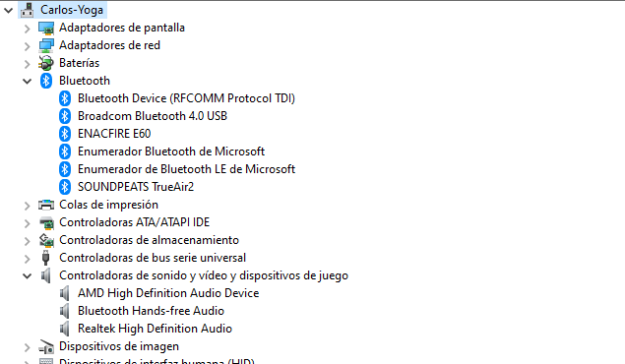This screenshot has height=364, width=625.
Task: Expand the Adaptadores de red category
Action: tap(27, 46)
